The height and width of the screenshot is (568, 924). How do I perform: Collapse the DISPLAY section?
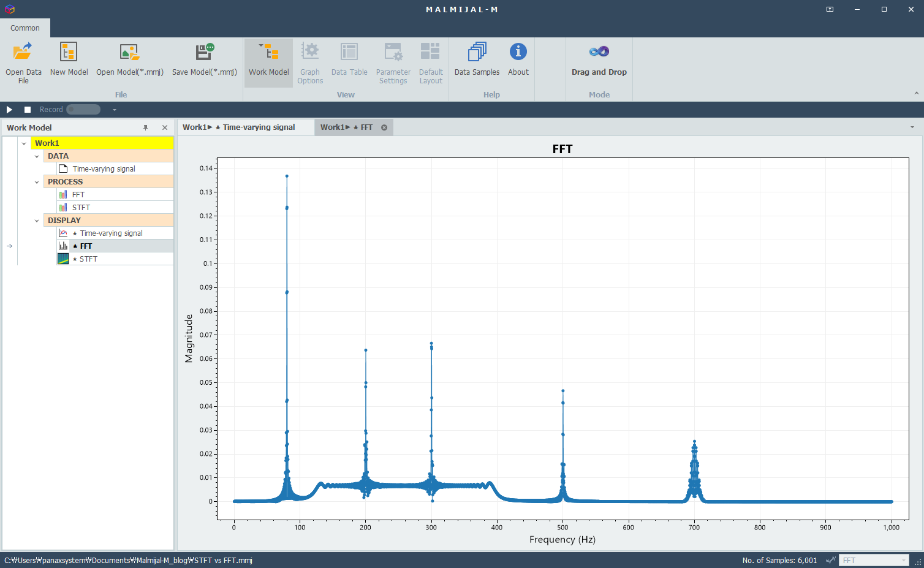tap(37, 221)
